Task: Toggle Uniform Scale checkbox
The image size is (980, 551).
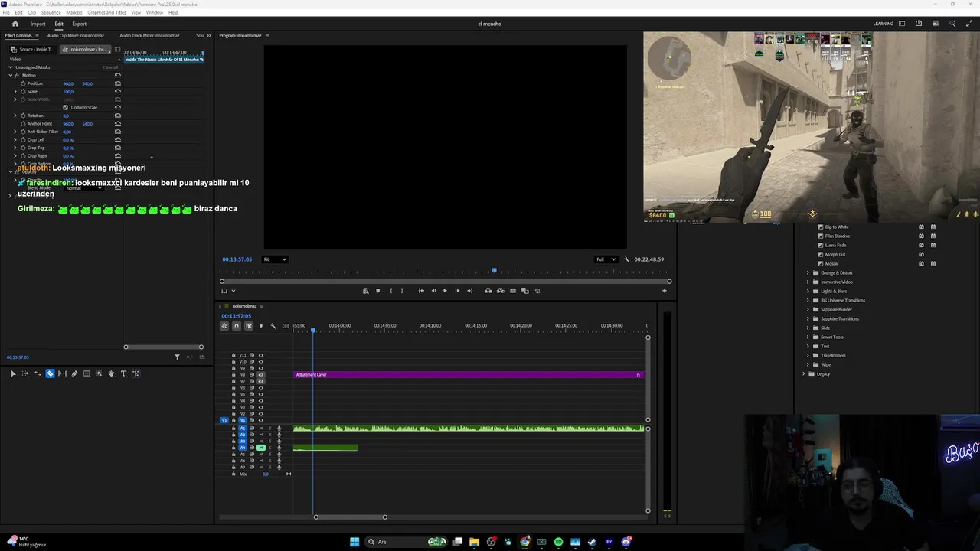Action: coord(65,107)
